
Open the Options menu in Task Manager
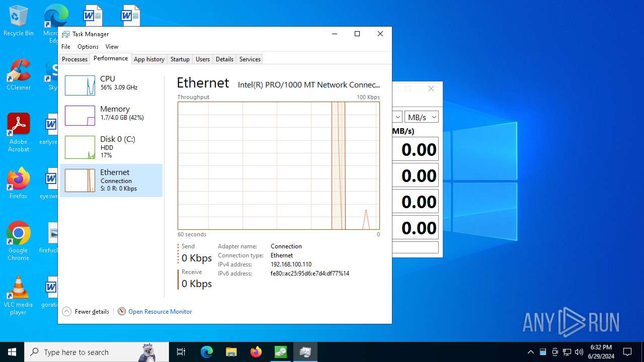[88, 46]
